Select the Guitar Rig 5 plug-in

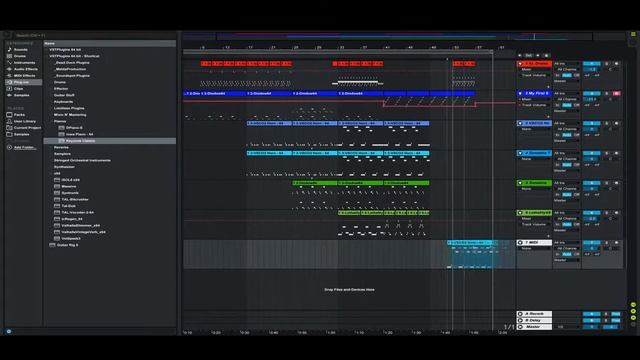tap(67, 245)
